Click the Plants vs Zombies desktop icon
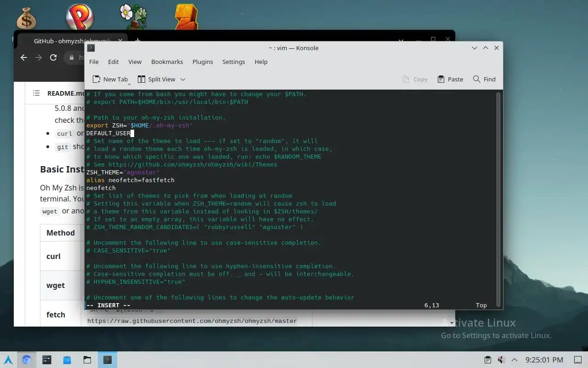Viewport: 588px width, 368px height. [x=133, y=17]
